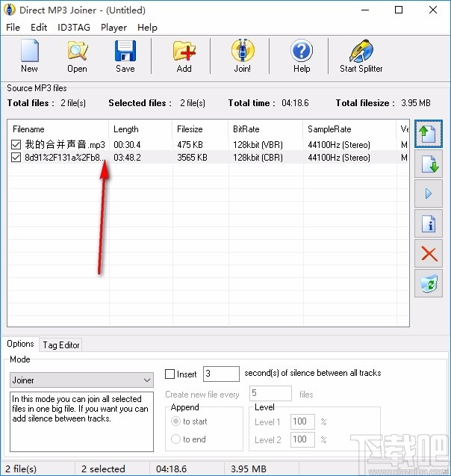
Task: Select the 我的合并声音.mp3 filename
Action: pyautogui.click(x=65, y=144)
